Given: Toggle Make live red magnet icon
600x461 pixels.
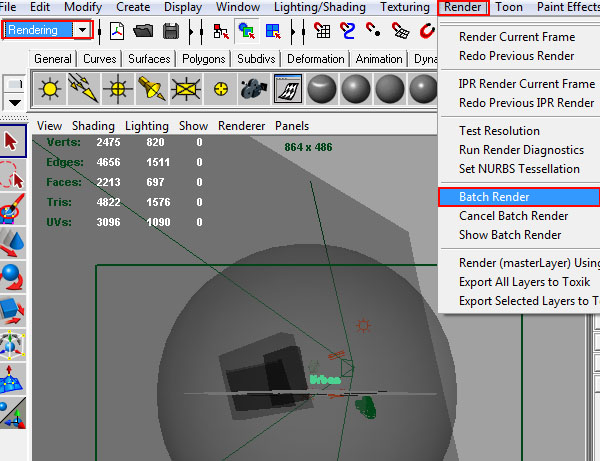Looking at the screenshot, I should point(427,31).
